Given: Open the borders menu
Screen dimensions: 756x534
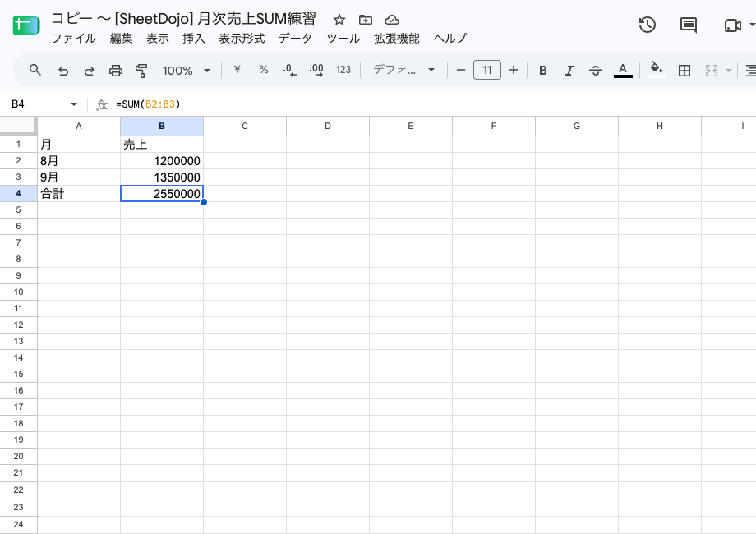Looking at the screenshot, I should tap(685, 71).
